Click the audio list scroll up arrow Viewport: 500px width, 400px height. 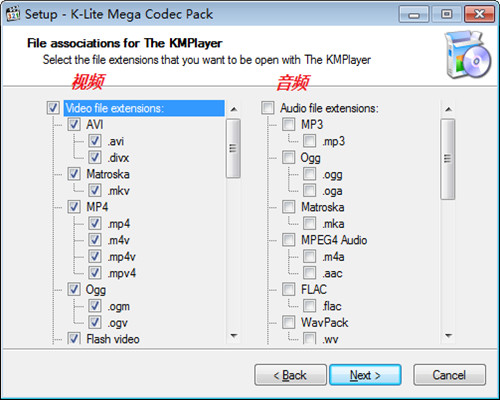[x=449, y=109]
